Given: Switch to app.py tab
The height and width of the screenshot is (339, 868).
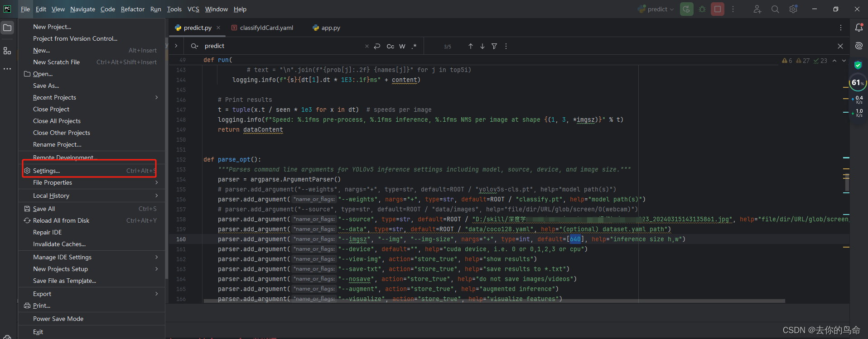Looking at the screenshot, I should (x=327, y=28).
